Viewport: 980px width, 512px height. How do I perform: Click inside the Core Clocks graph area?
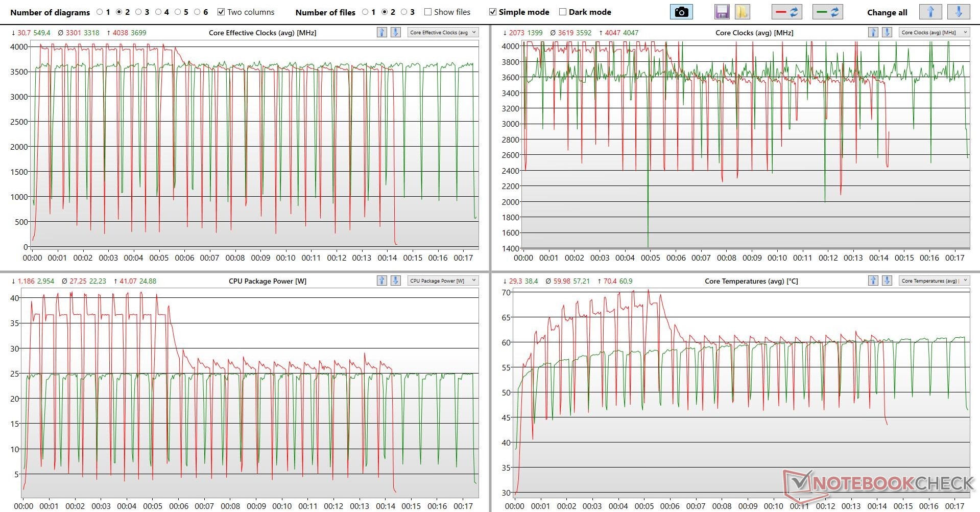pos(746,146)
